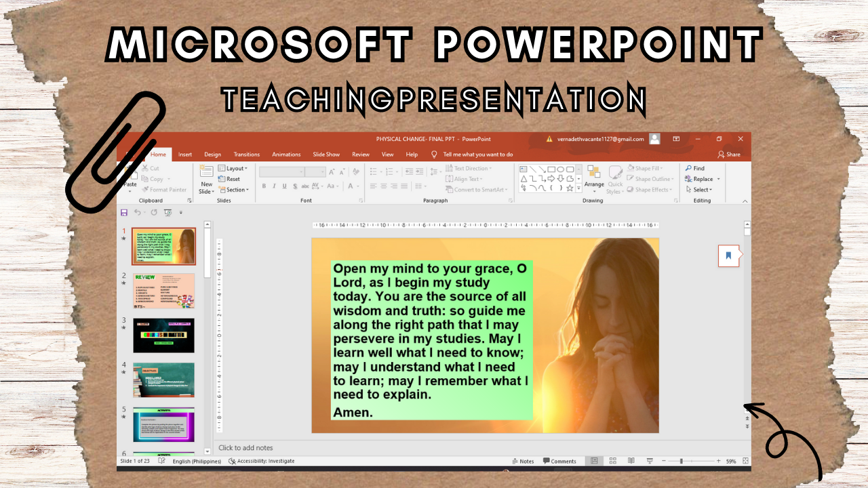Open Comments pane from status bar
This screenshot has width=868, height=488.
[559, 461]
